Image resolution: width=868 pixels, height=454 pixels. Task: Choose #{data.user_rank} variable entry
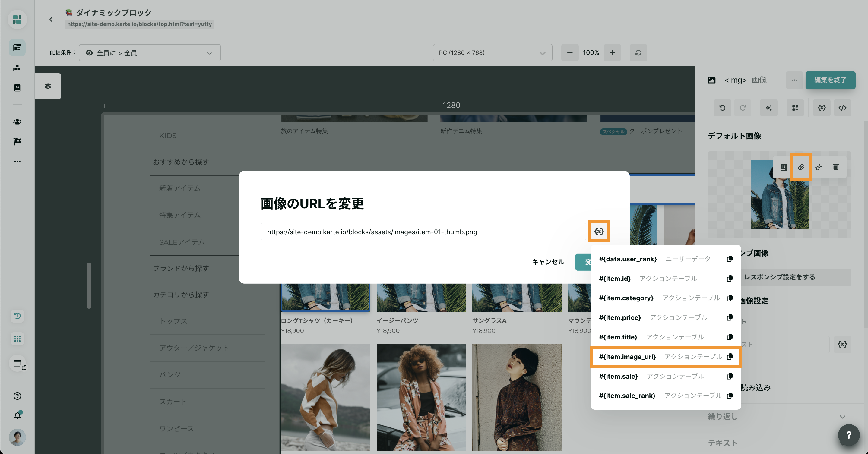tap(628, 259)
